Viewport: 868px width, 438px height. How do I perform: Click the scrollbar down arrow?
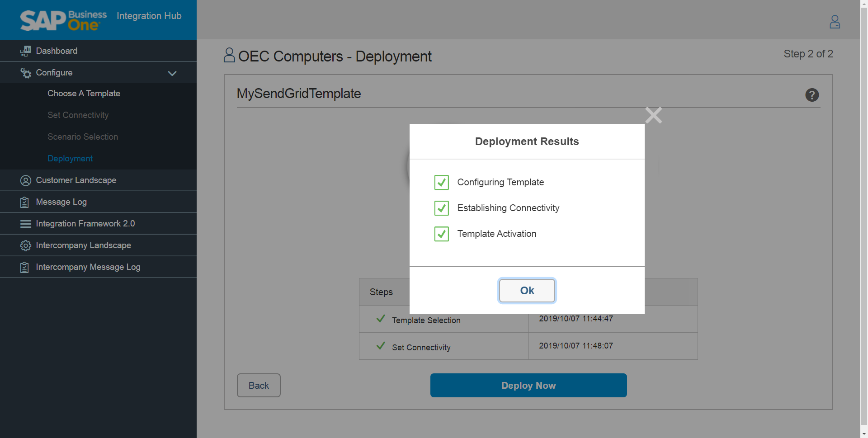864,434
